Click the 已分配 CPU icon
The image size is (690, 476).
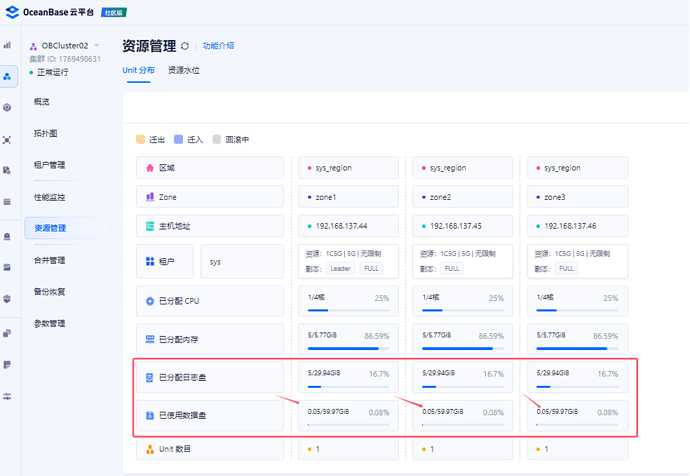[149, 301]
